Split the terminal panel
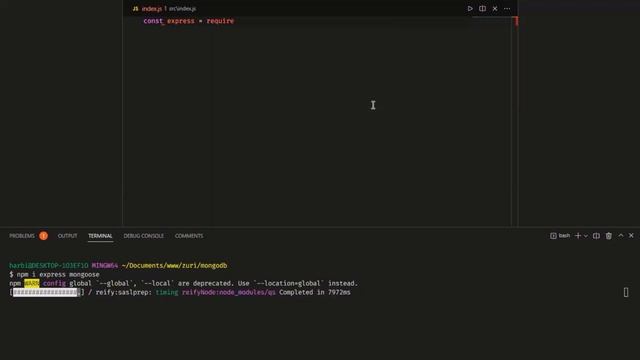 coord(596,236)
